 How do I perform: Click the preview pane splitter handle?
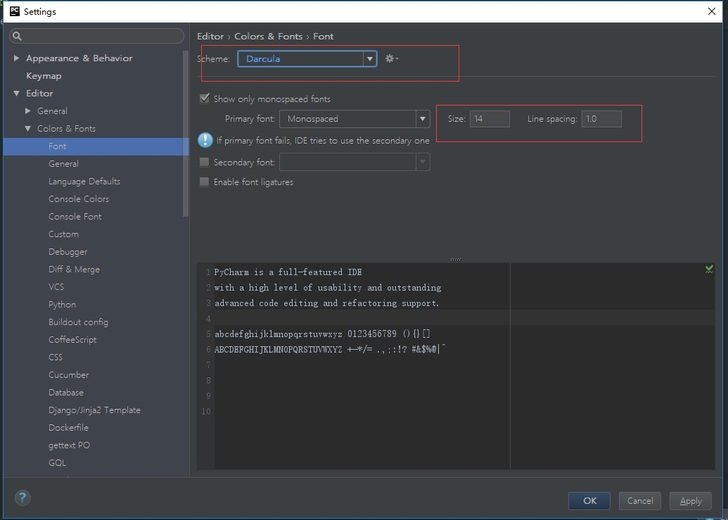point(456,259)
